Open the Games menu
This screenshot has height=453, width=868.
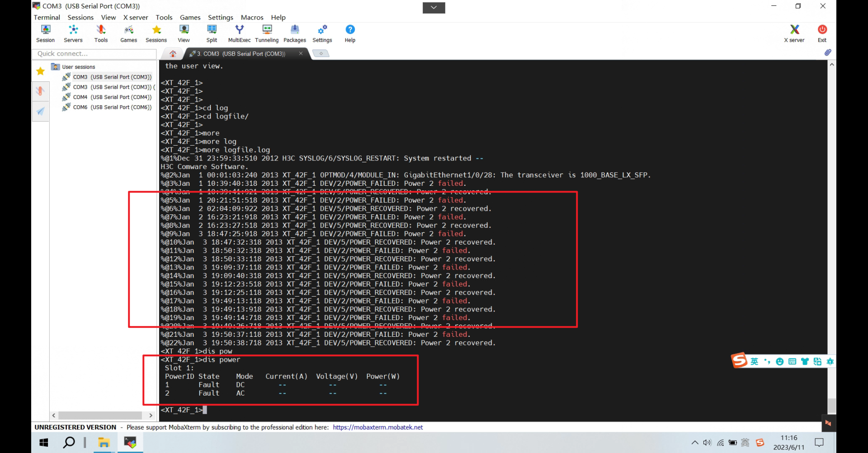point(190,17)
